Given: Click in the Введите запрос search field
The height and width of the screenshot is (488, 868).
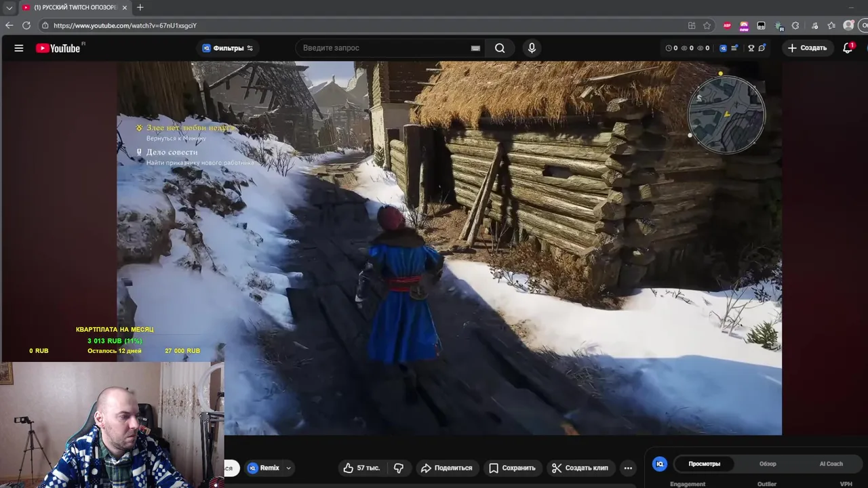Looking at the screenshot, I should coord(383,48).
